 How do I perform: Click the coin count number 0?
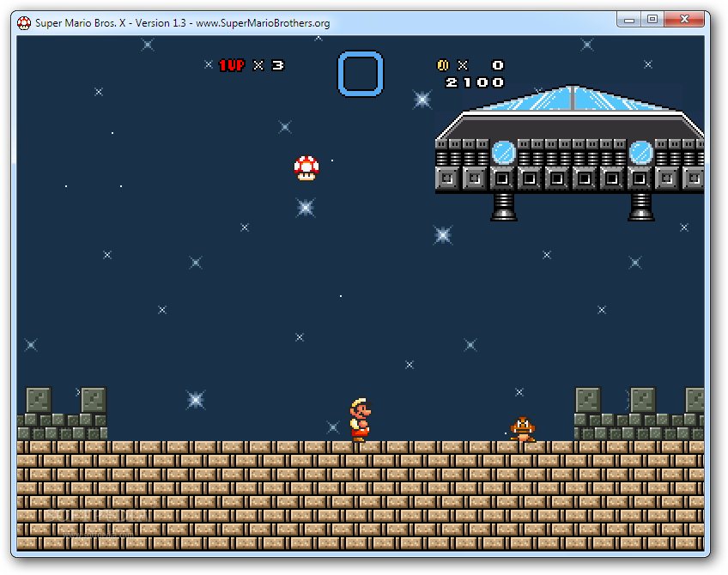pos(498,65)
